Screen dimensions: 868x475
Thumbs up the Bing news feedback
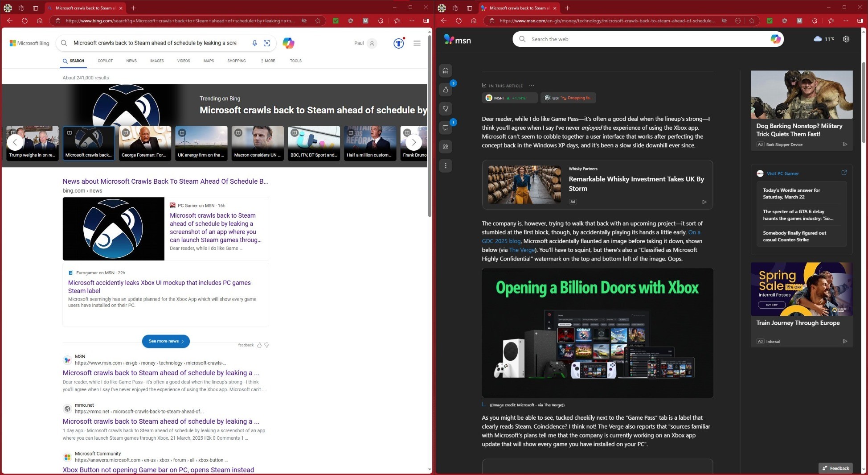[x=259, y=345]
